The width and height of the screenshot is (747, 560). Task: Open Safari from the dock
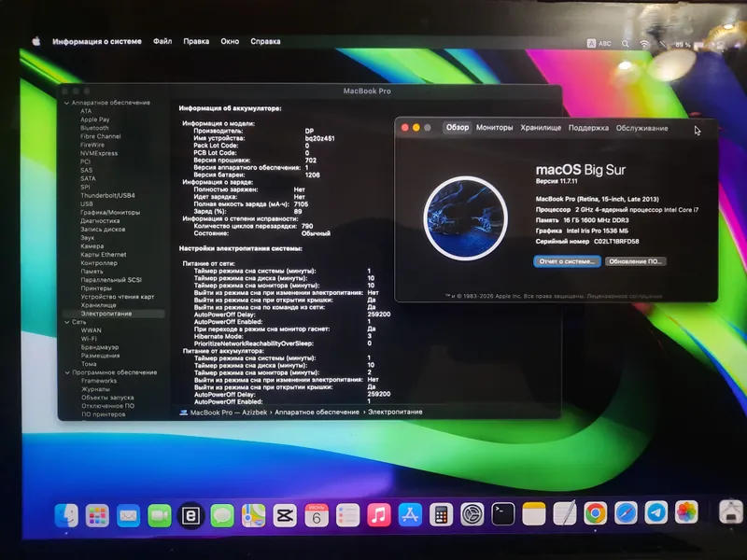pos(626,512)
